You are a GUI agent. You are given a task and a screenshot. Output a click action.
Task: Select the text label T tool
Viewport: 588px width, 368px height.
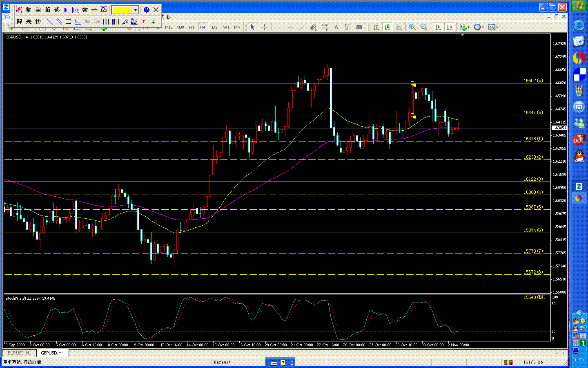[x=347, y=27]
